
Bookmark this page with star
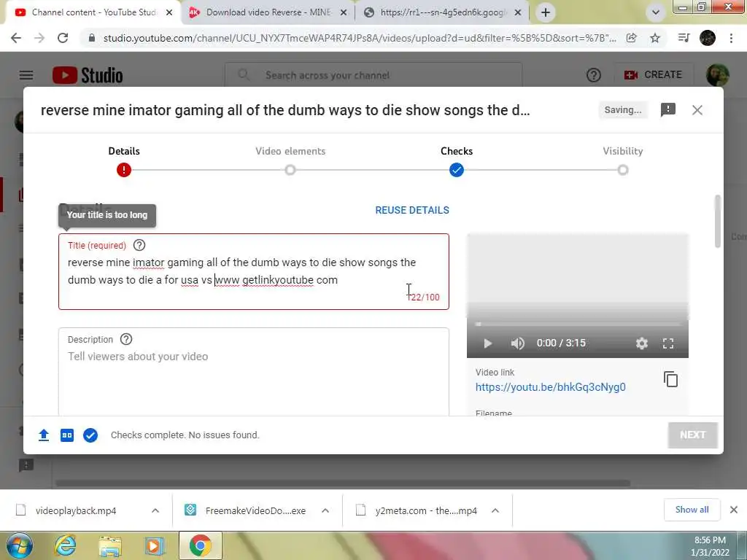click(655, 38)
